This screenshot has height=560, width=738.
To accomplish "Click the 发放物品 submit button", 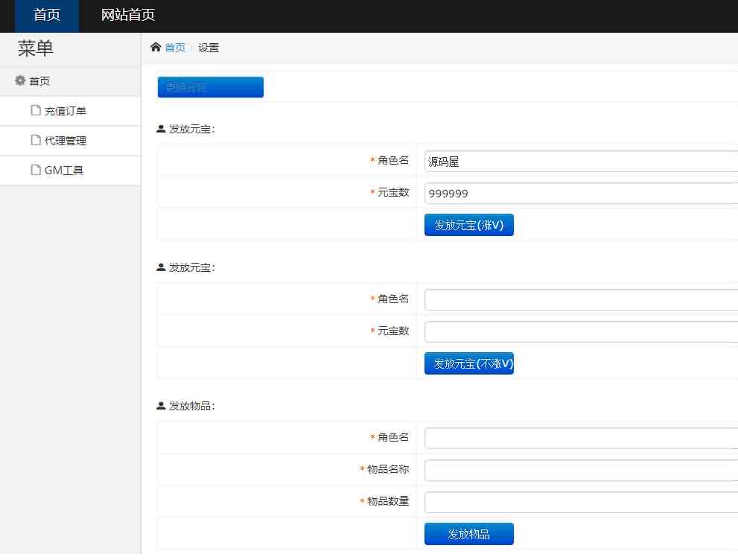I will click(468, 534).
